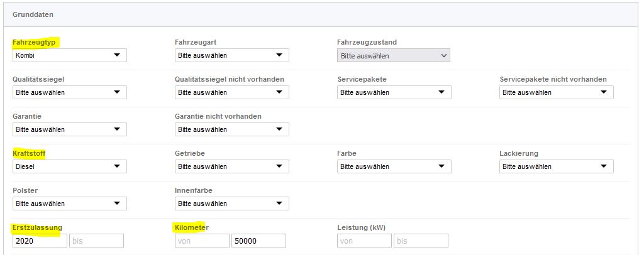This screenshot has width=644, height=255.
Task: Click Kilometer field containing 50000
Action: pos(258,241)
